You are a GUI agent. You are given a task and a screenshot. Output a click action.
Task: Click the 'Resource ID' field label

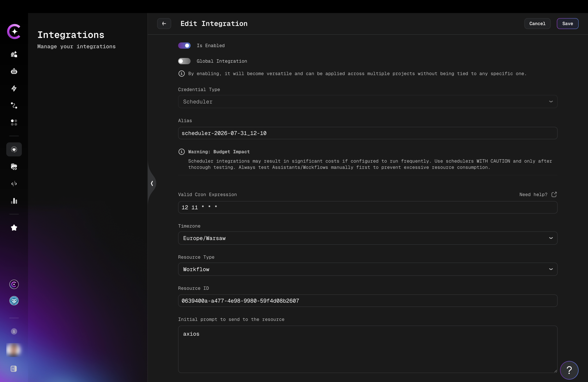coord(193,288)
